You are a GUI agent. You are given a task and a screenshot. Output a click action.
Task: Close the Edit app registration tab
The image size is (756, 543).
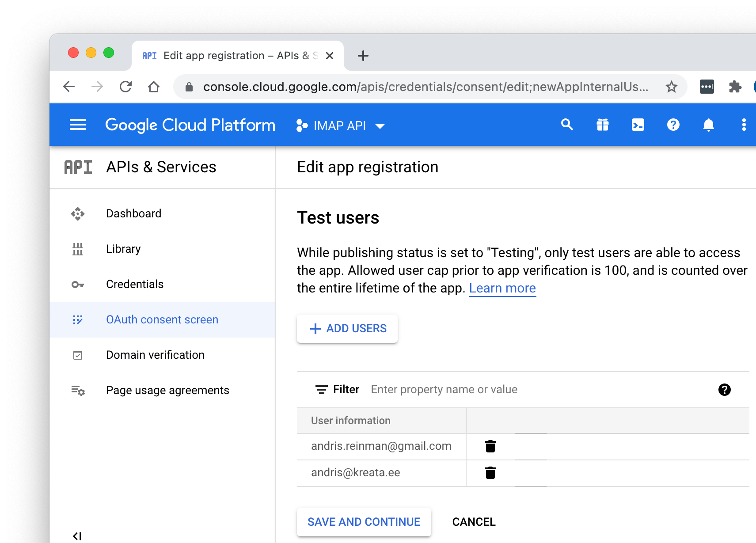pyautogui.click(x=330, y=56)
